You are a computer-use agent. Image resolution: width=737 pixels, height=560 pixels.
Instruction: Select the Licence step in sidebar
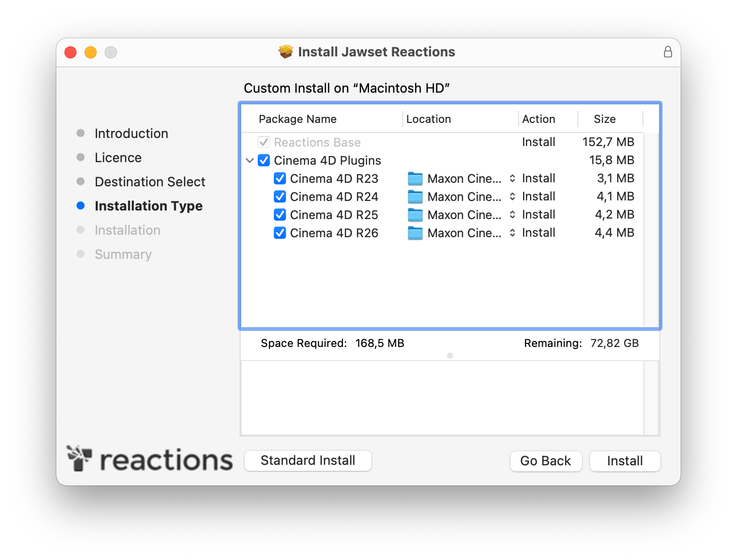coord(118,158)
